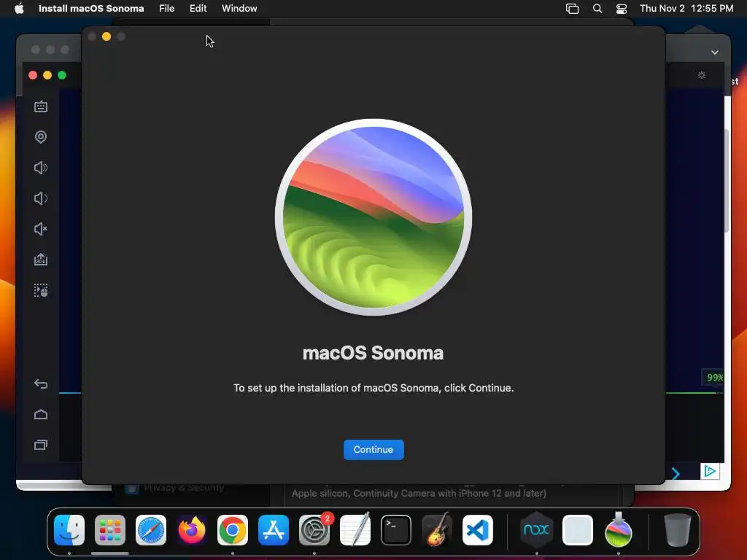Expand the chevron dropdown in Nox title bar
Image resolution: width=747 pixels, height=560 pixels.
tap(715, 52)
